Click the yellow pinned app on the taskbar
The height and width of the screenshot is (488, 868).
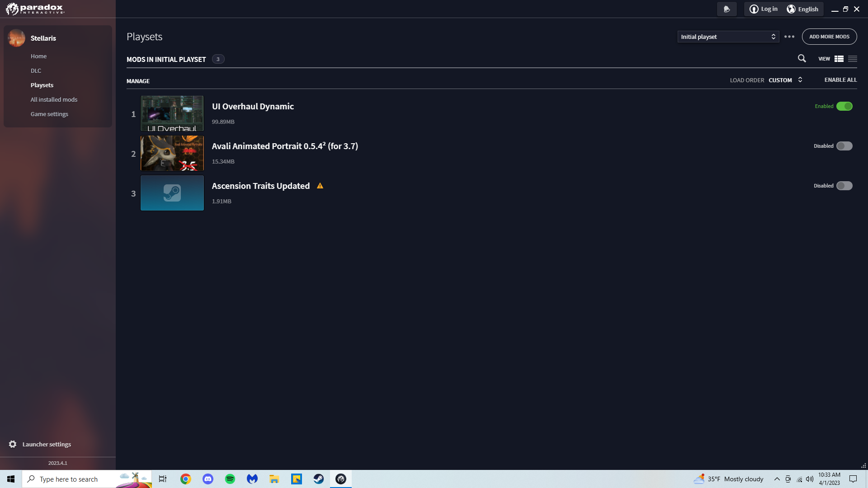pos(297,479)
